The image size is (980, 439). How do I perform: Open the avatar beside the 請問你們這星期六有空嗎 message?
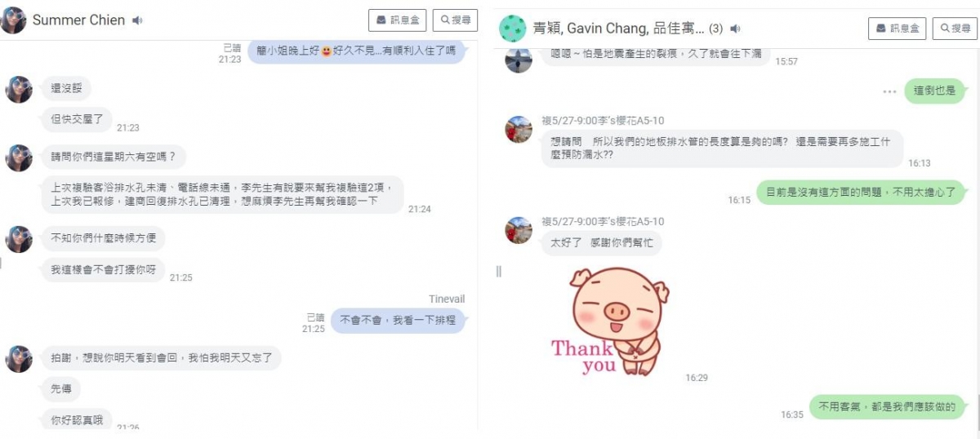click(19, 157)
